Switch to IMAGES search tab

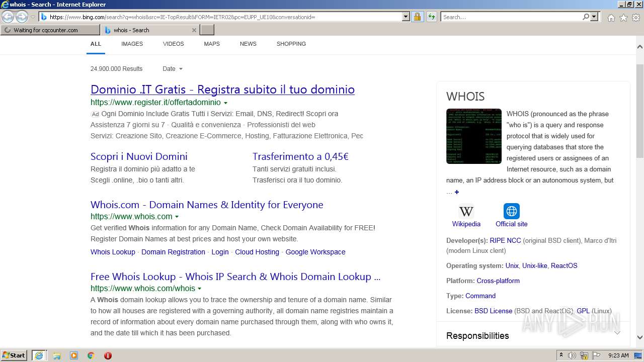click(132, 44)
